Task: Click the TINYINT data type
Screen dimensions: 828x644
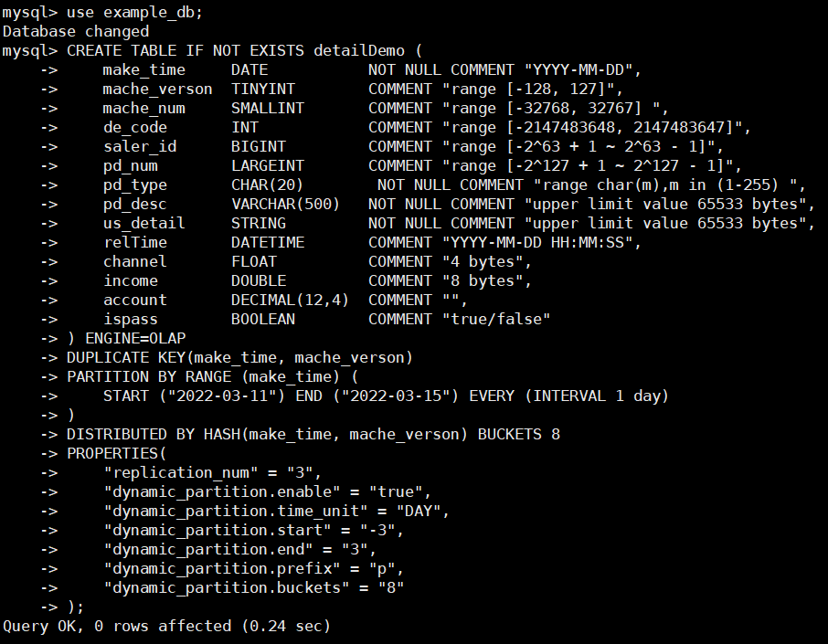Action: (263, 90)
